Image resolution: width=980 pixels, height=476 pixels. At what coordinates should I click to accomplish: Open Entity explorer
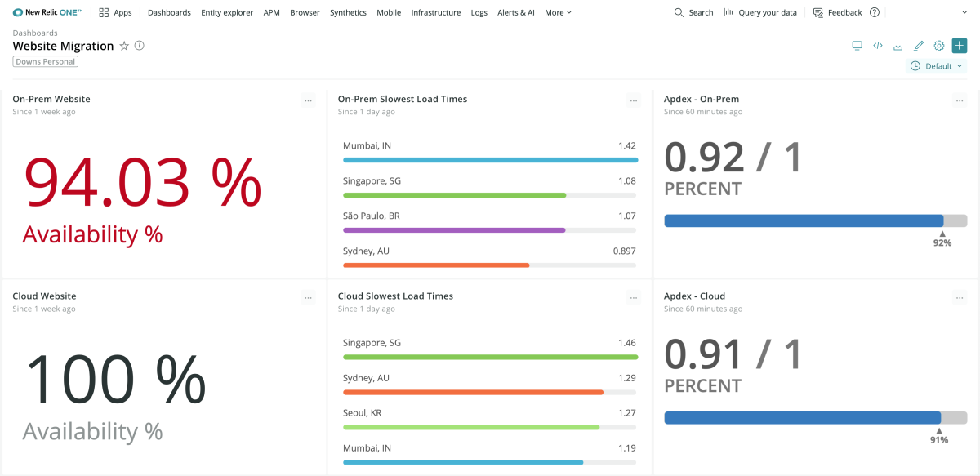point(227,12)
